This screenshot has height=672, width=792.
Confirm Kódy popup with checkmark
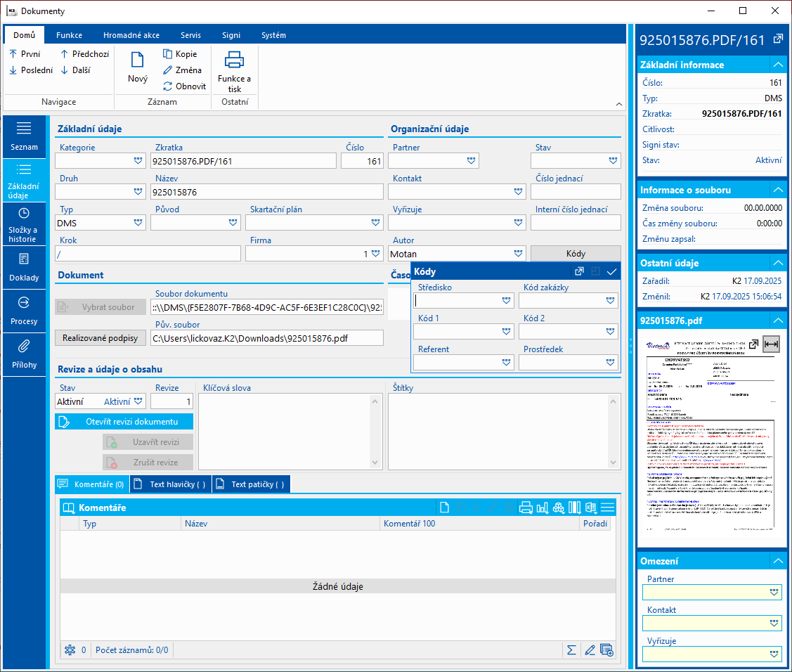click(611, 271)
